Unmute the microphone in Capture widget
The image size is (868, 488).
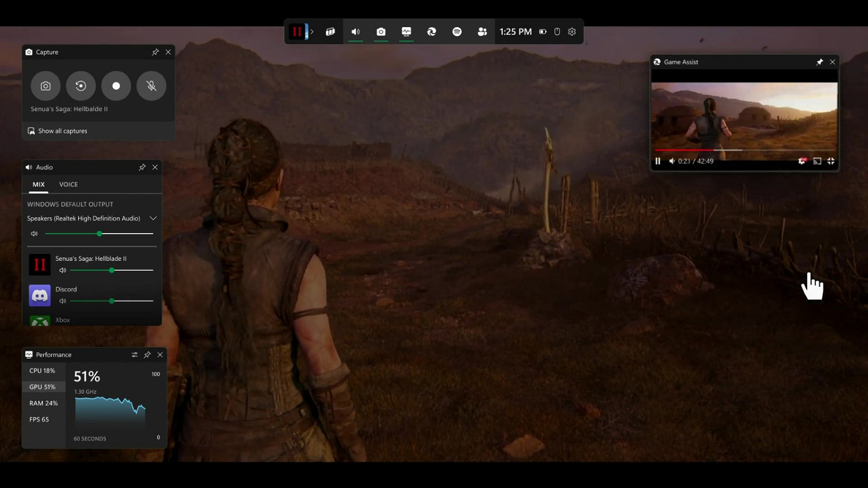point(152,86)
